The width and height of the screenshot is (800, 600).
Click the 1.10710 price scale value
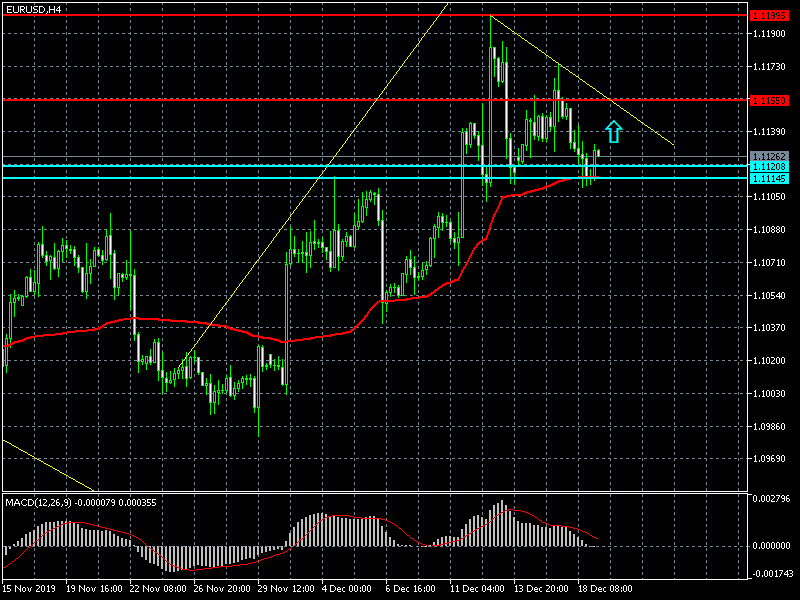(769, 263)
